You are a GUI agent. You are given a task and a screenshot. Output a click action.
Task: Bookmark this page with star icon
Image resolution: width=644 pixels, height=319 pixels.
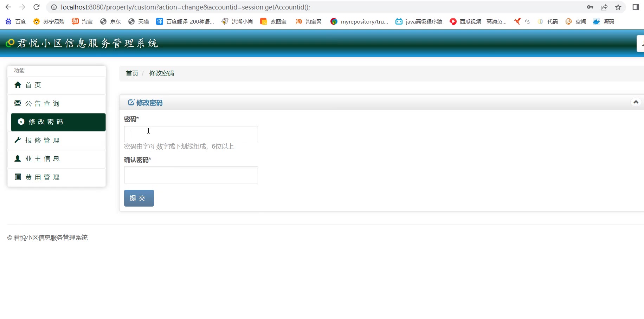[618, 7]
